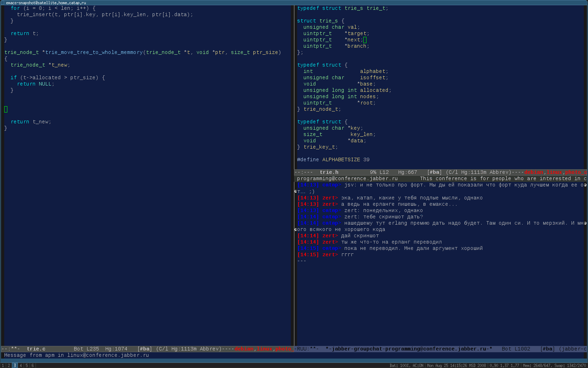Click 'linux' activity link in trie.h mode line
Image resolution: width=588 pixels, height=368 pixels.
click(x=554, y=172)
